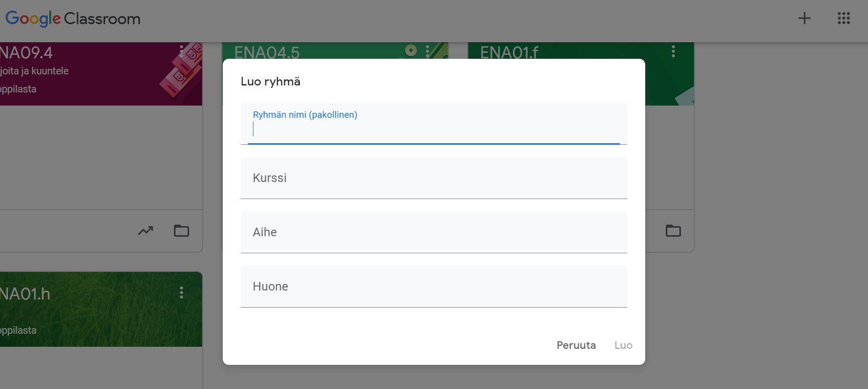Click the Huone input field
The width and height of the screenshot is (868, 389).
pos(433,286)
